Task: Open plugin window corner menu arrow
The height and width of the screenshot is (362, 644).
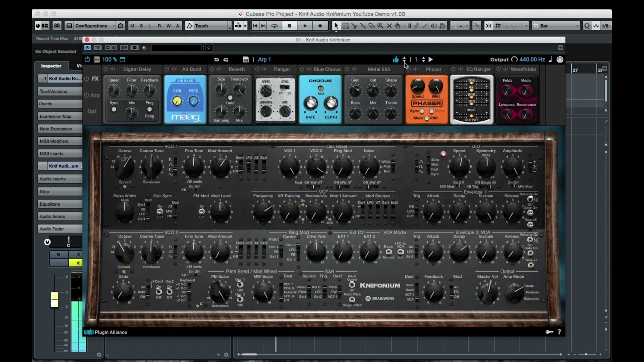Action: 560,48
